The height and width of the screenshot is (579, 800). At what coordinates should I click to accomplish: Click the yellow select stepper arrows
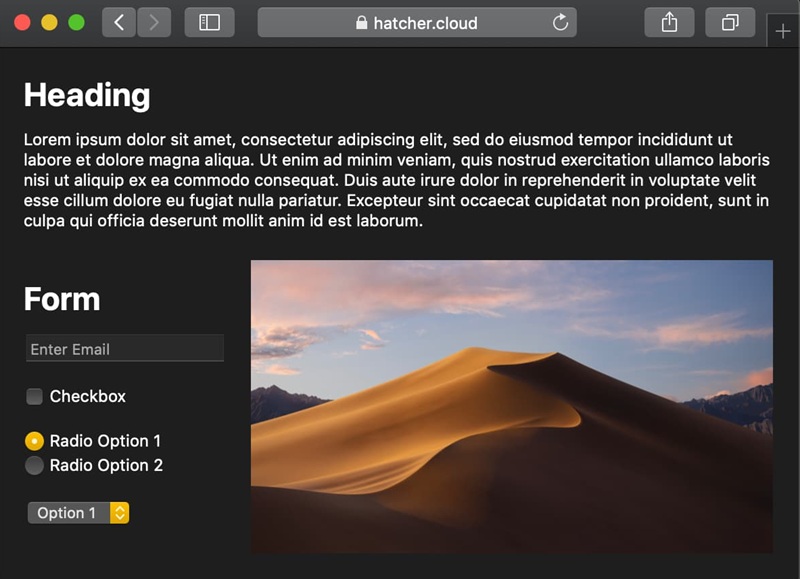click(x=119, y=513)
